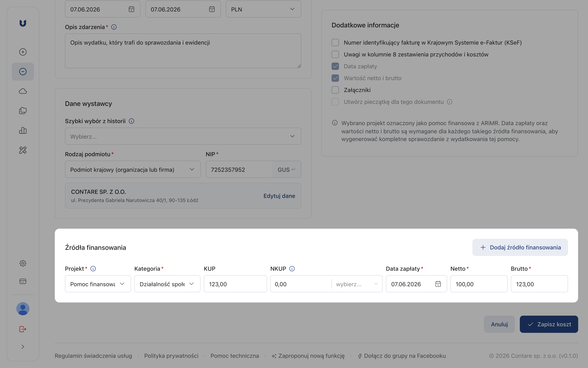This screenshot has width=588, height=368.
Task: Open the bar chart reports icon
Action: pyautogui.click(x=23, y=130)
